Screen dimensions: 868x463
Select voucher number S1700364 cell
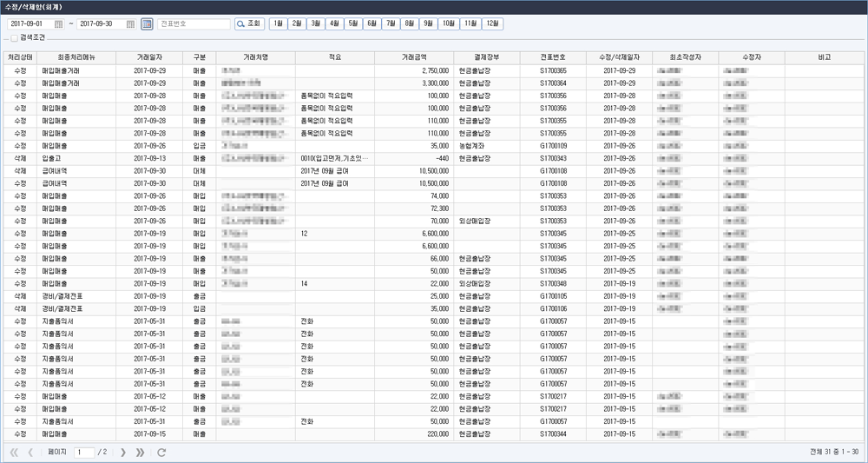click(553, 83)
